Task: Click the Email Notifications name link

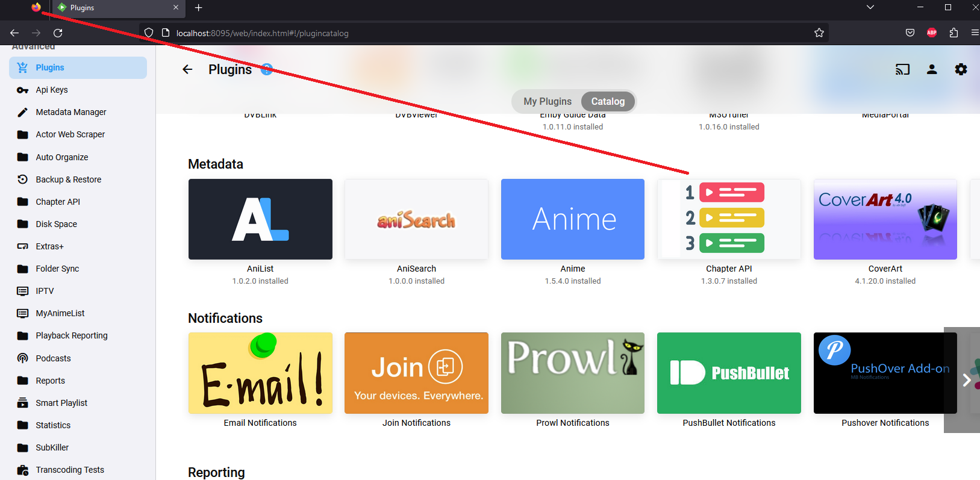Action: tap(260, 423)
